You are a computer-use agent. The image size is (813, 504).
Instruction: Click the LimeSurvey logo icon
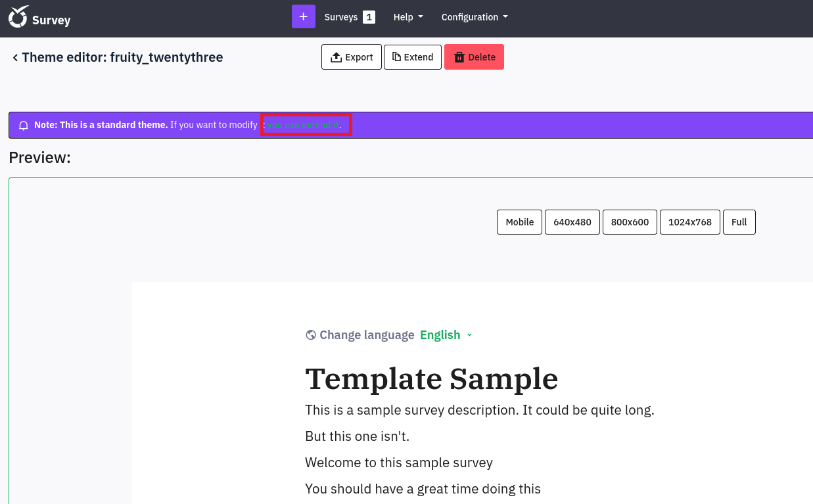click(19, 16)
